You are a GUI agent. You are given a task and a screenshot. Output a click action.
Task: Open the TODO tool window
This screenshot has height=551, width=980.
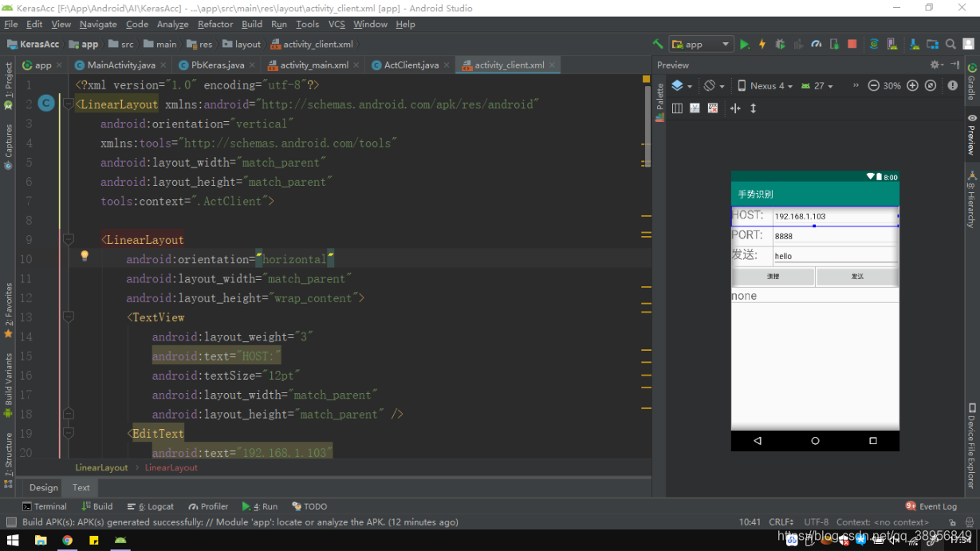coord(309,506)
